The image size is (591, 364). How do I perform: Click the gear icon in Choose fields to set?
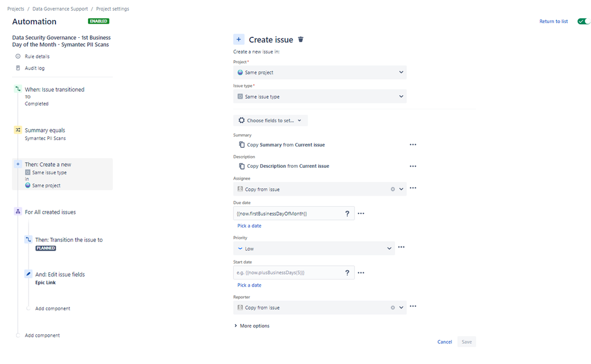241,121
